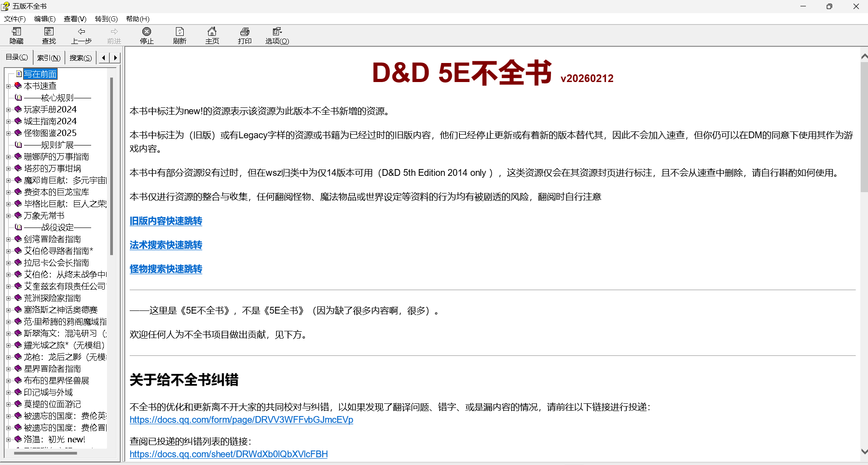Click the book icon for 洛温：初光 new!

pos(18,439)
